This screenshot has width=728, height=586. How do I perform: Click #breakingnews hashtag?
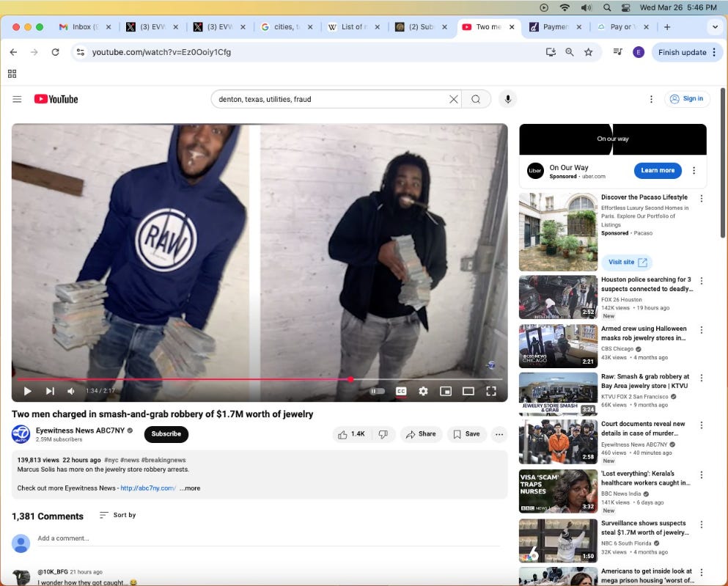[x=163, y=460]
